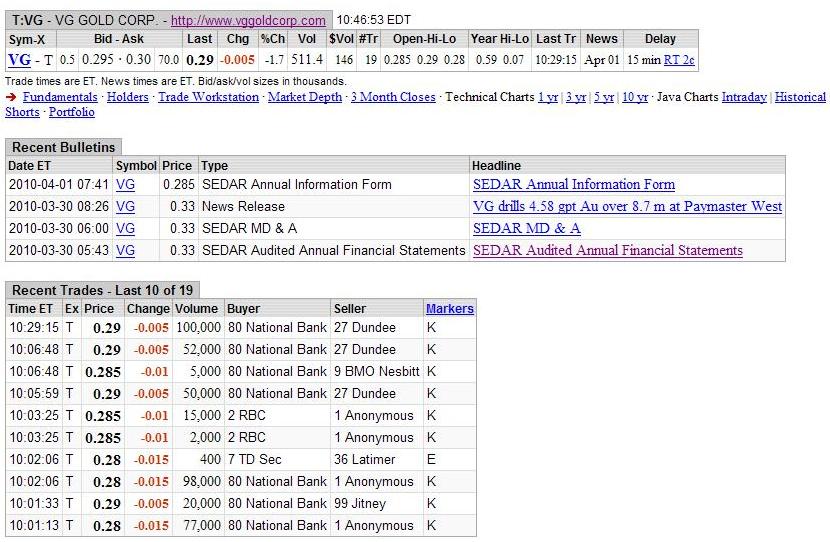Open the Fundamentals page
The image size is (830, 542).
60,97
